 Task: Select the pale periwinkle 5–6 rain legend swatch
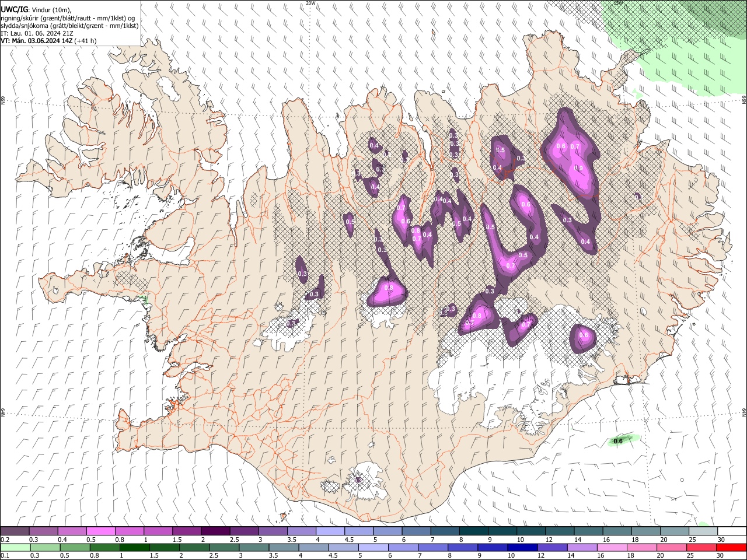coord(373,547)
